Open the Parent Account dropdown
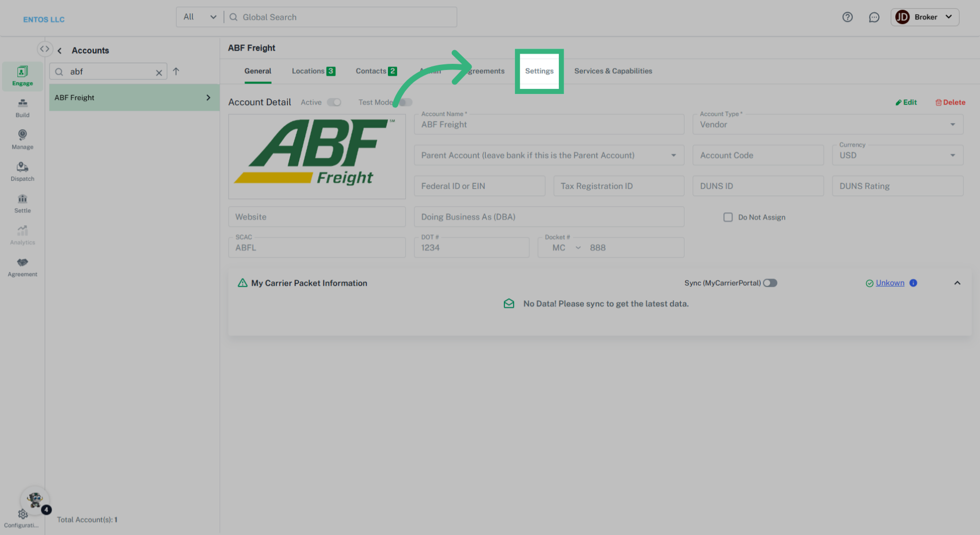This screenshot has height=535, width=980. coord(549,155)
